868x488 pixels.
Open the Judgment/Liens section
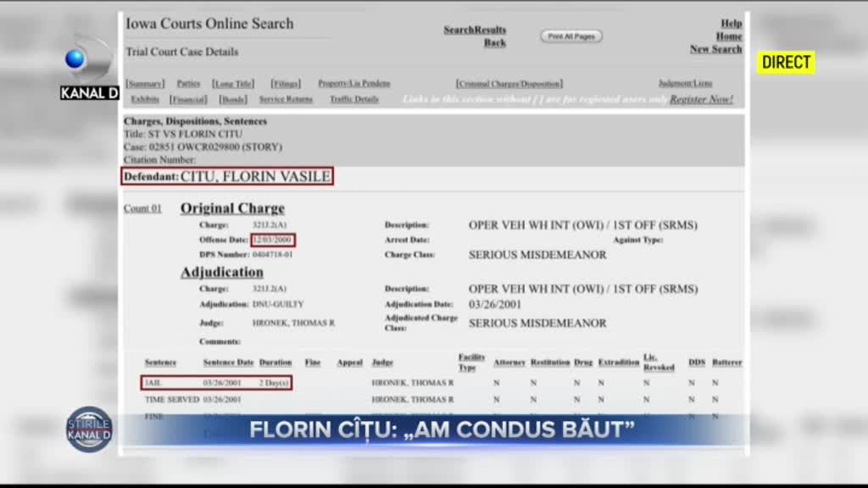pyautogui.click(x=685, y=84)
